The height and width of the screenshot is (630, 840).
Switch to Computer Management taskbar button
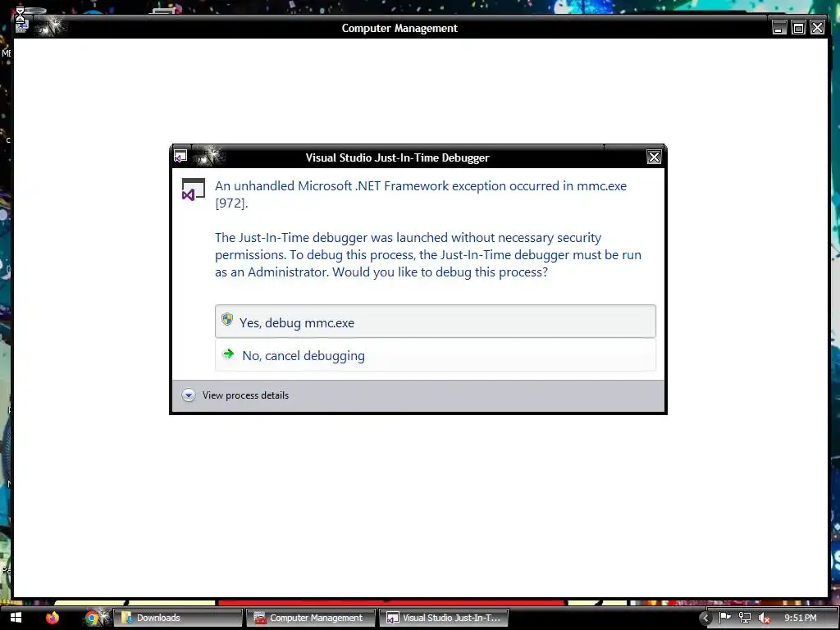pyautogui.click(x=311, y=618)
